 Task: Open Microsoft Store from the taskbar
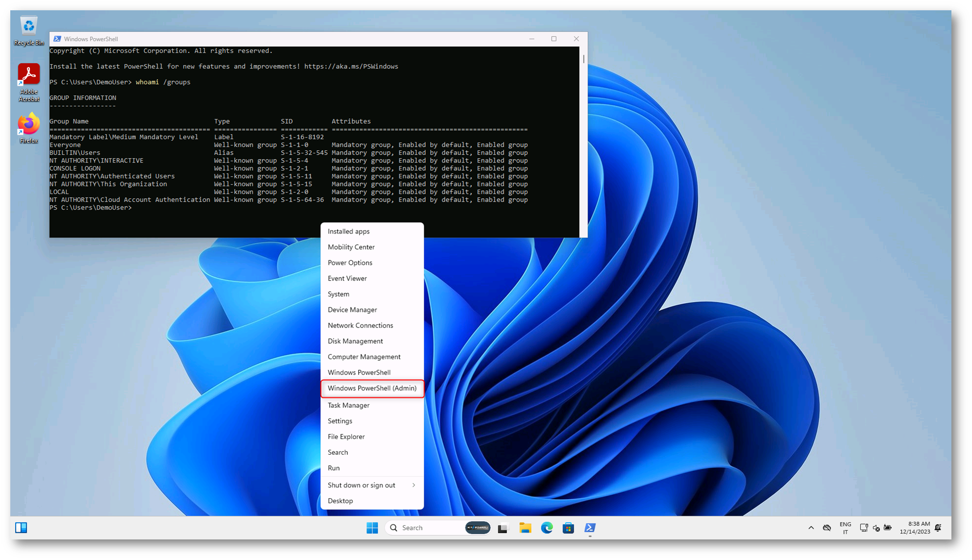tap(568, 528)
